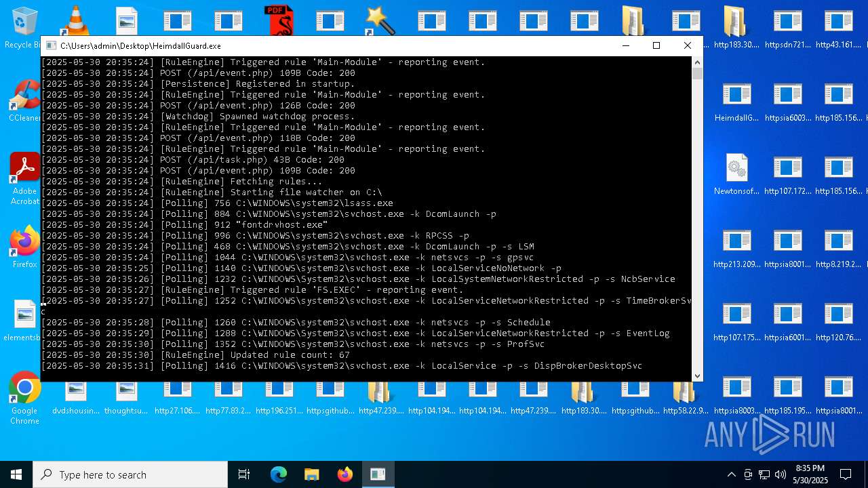Click the 'Polling 756 lsass.exe' log line

217,203
